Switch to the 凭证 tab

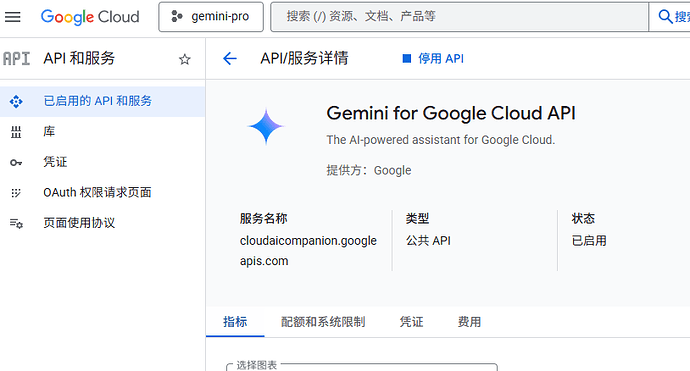point(411,322)
